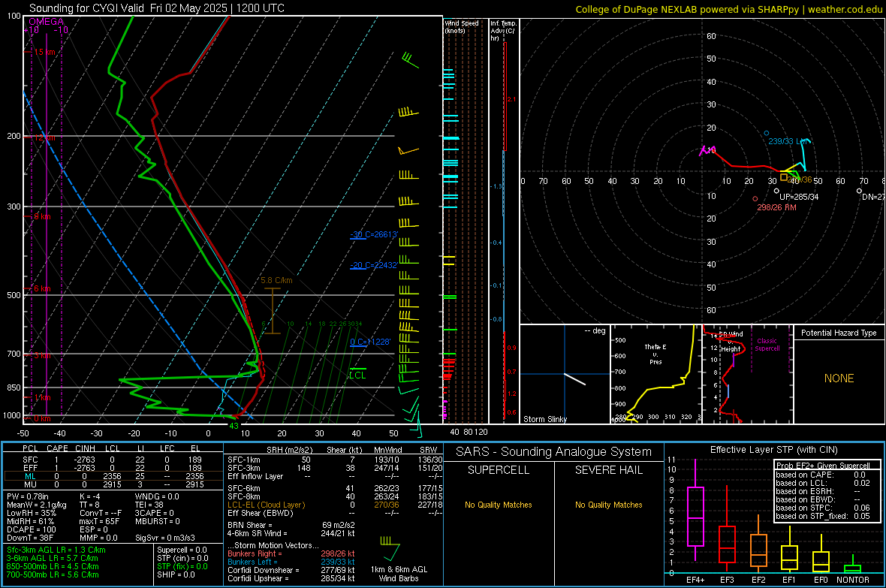Click the 6 km height marker

pos(42,288)
